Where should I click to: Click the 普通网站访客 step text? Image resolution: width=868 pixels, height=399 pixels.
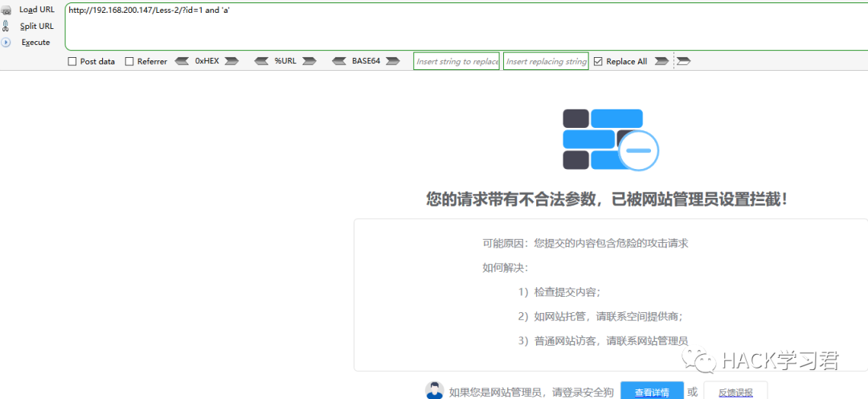pos(604,341)
